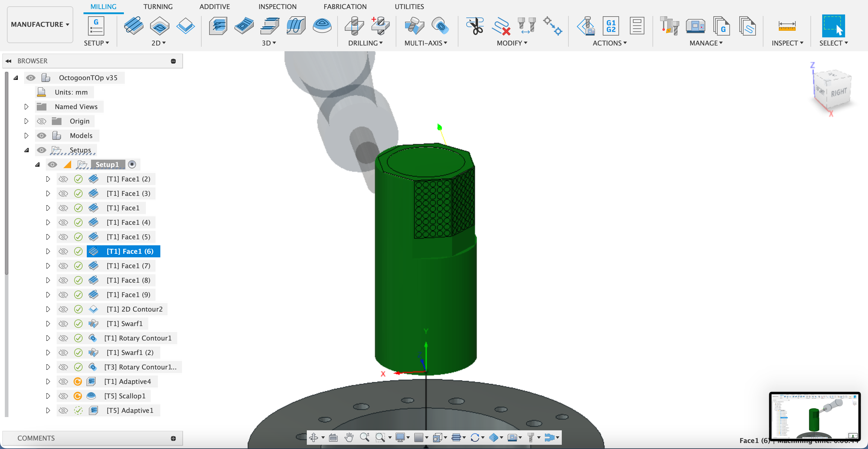The height and width of the screenshot is (449, 868).
Task: Expand the COMMENTS panel plus button
Action: pos(173,438)
